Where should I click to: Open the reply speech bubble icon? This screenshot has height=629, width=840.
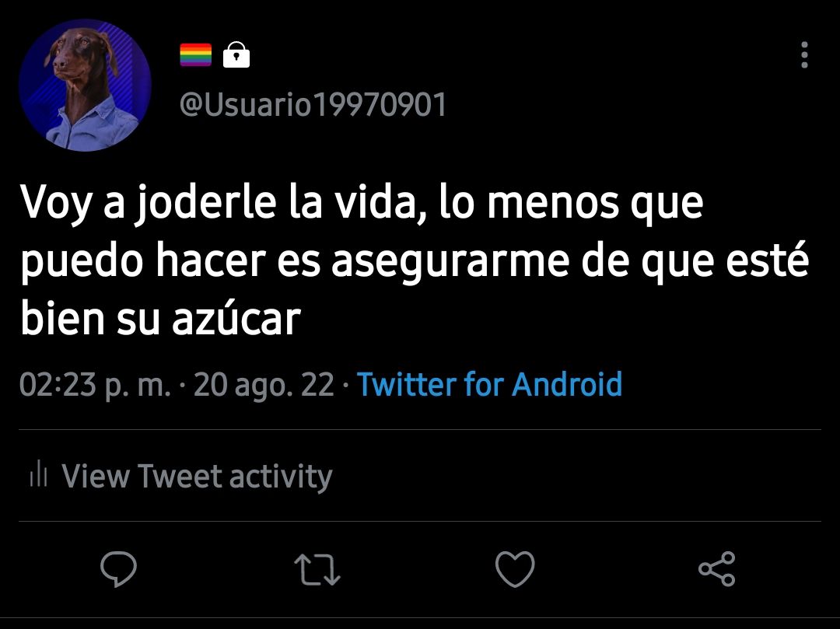(118, 568)
